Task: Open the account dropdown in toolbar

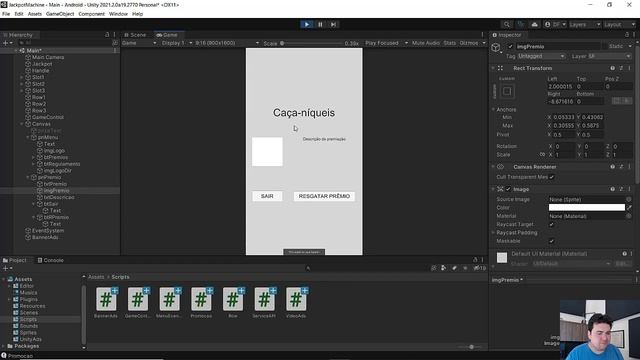Action: pos(555,24)
